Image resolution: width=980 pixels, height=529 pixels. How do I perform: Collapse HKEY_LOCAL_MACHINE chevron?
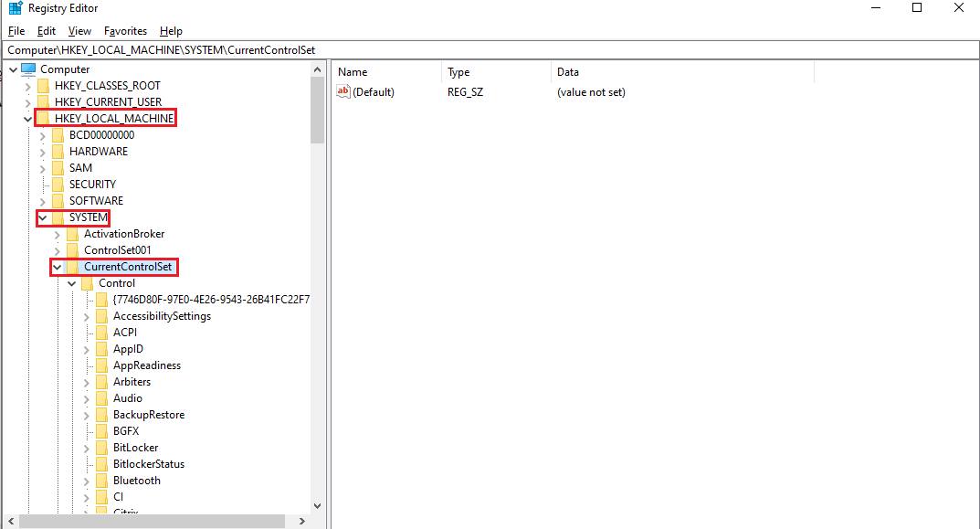27,119
